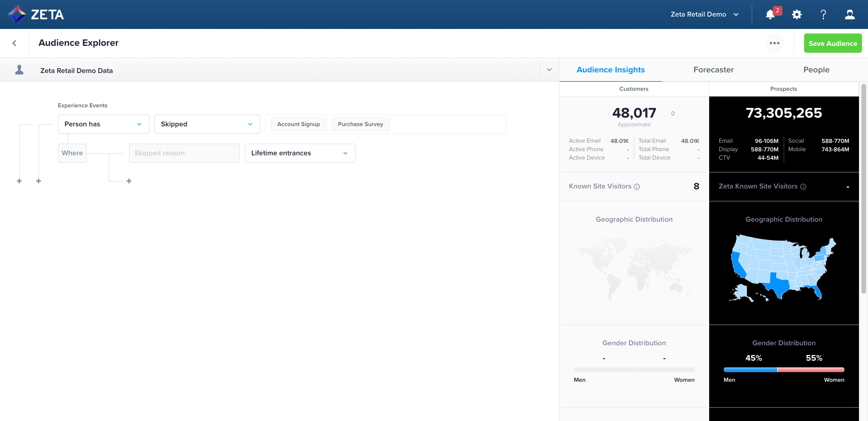
Task: Click info icon beside Zeta Known Site Visitors
Action: [x=803, y=187]
